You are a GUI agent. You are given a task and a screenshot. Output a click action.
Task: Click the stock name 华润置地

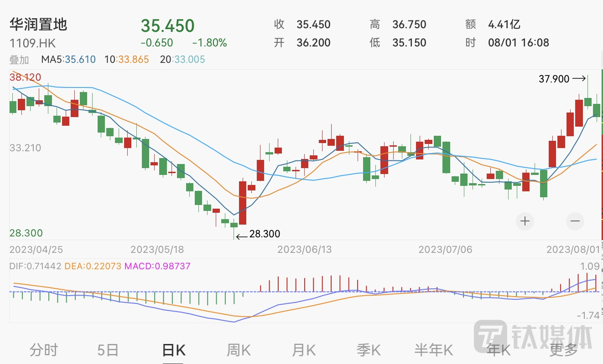[x=38, y=24]
